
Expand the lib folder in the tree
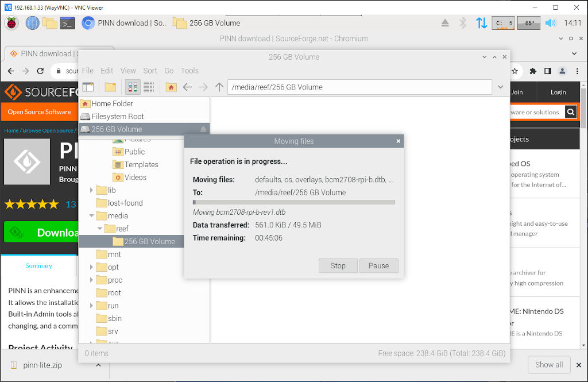91,190
